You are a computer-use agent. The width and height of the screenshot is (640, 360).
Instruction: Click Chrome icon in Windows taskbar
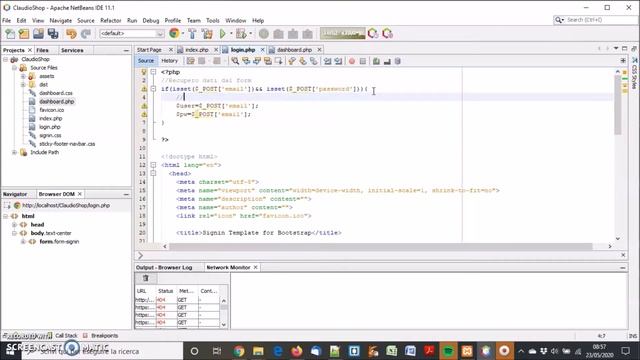239,351
